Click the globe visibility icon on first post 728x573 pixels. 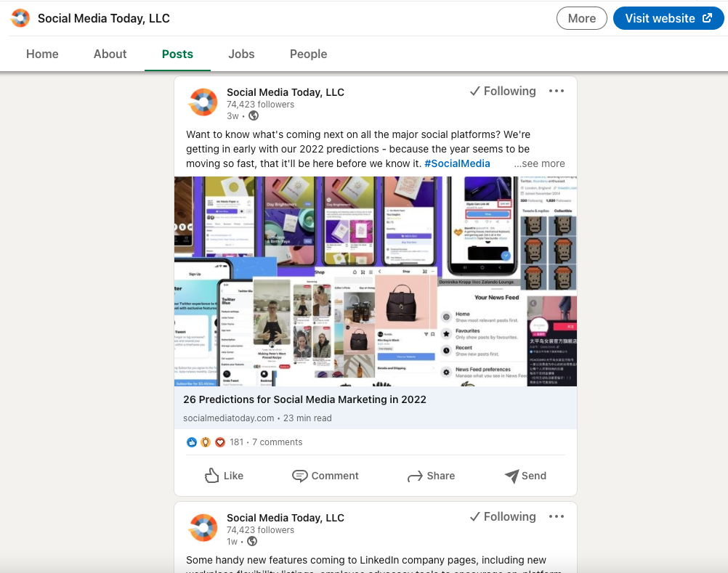pos(253,115)
